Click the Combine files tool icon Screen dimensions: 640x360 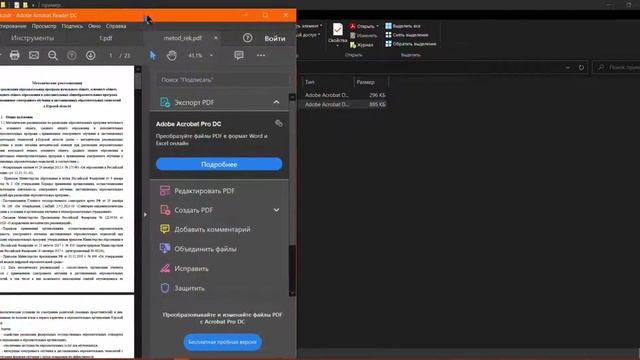(x=165, y=249)
